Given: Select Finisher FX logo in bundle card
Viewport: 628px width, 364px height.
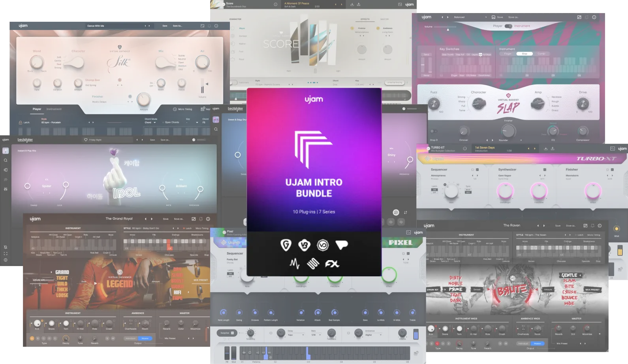Looking at the screenshot, I should click(x=332, y=264).
